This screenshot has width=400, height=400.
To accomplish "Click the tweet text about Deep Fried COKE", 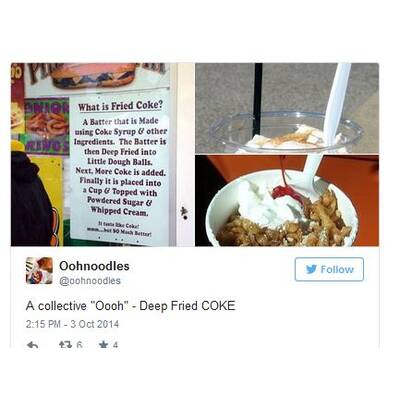I will pyautogui.click(x=131, y=306).
